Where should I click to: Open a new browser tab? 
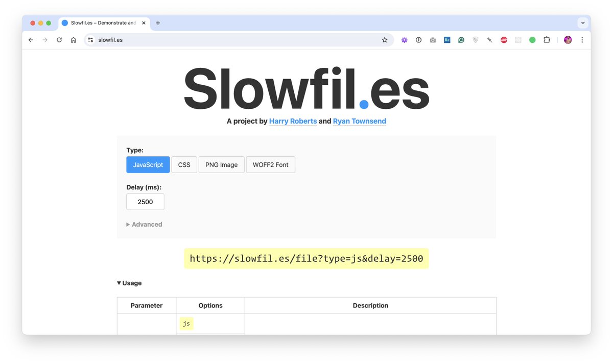(158, 23)
